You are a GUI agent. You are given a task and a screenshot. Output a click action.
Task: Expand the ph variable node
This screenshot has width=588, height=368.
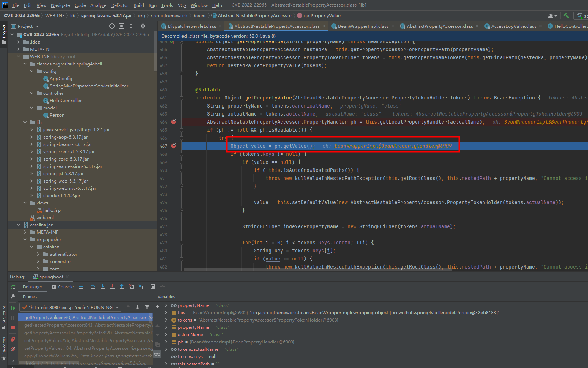[166, 342]
